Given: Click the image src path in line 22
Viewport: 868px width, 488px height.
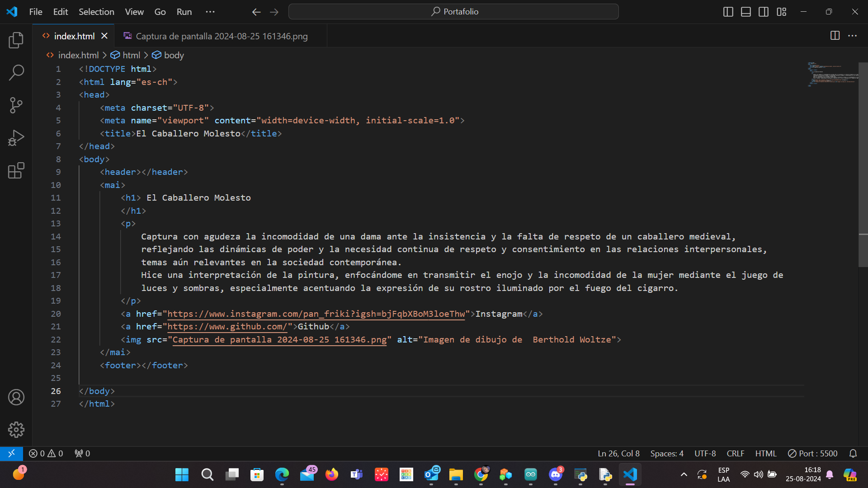Looking at the screenshot, I should point(280,340).
